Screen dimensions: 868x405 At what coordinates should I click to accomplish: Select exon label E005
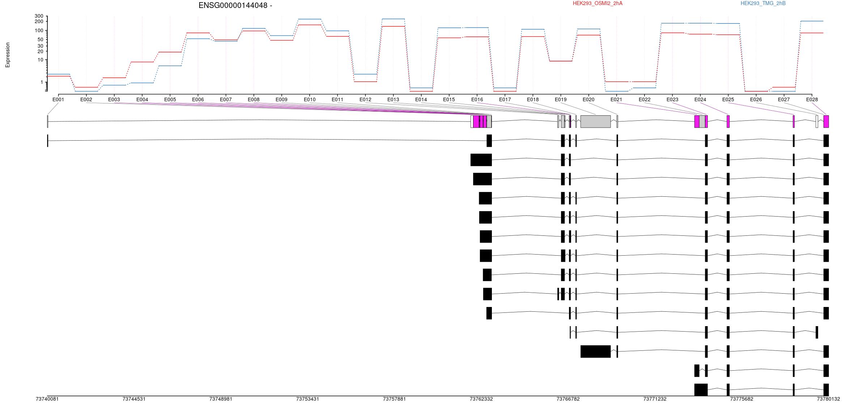tap(170, 99)
